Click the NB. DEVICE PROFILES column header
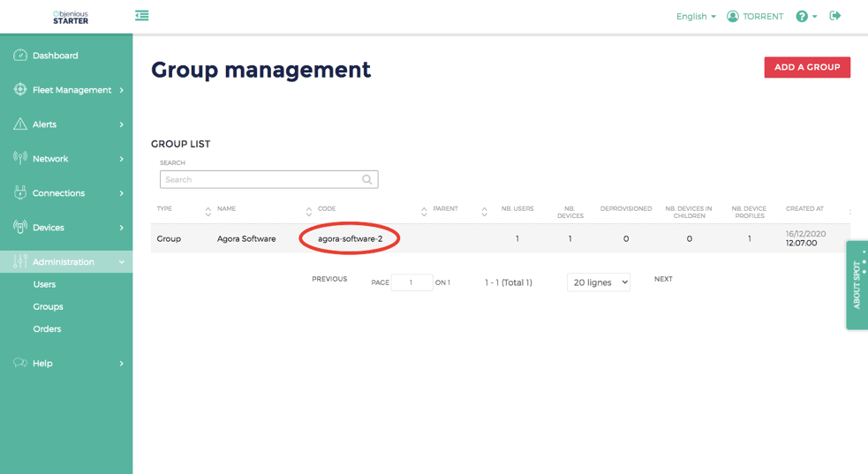The image size is (868, 474). (749, 212)
